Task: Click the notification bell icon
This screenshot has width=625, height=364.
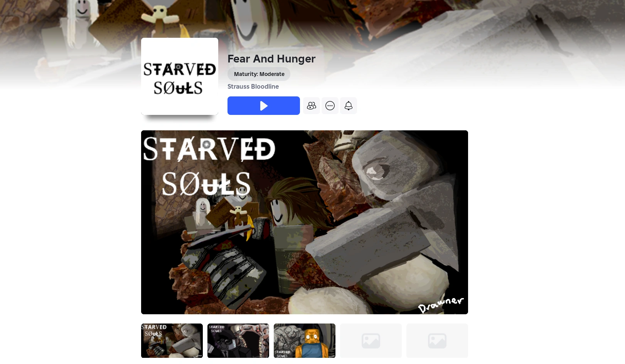Action: click(349, 106)
